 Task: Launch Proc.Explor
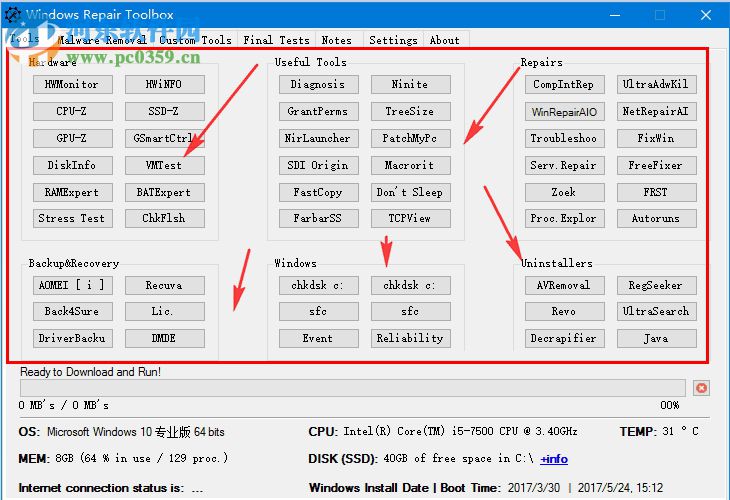(564, 218)
